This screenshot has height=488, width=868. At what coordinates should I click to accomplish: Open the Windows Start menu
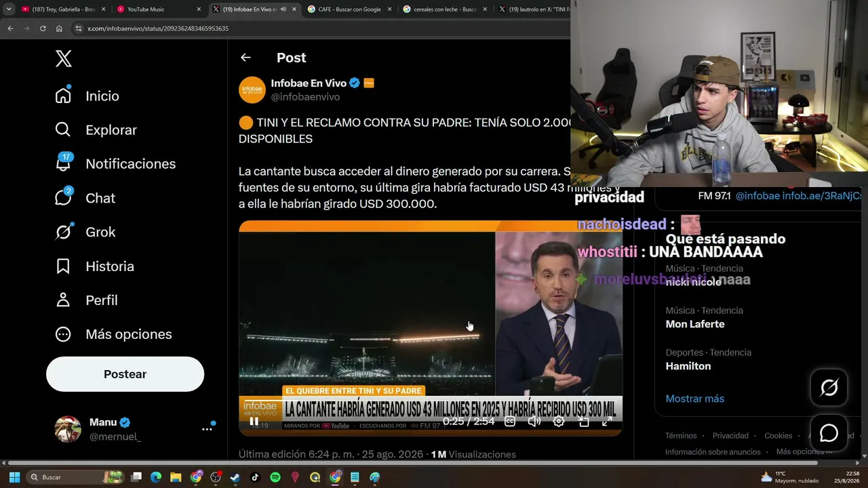coord(14,477)
